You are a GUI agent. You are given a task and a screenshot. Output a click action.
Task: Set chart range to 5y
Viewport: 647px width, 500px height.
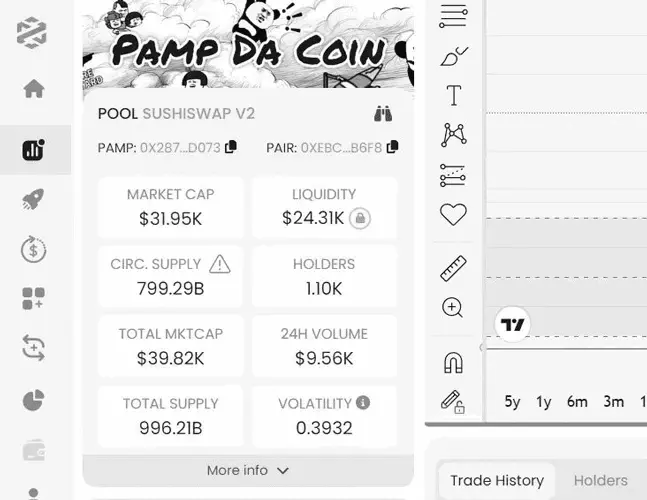tap(512, 402)
